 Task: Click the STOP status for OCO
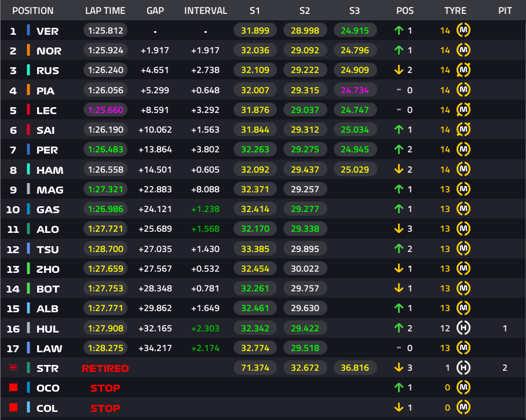[x=105, y=388]
